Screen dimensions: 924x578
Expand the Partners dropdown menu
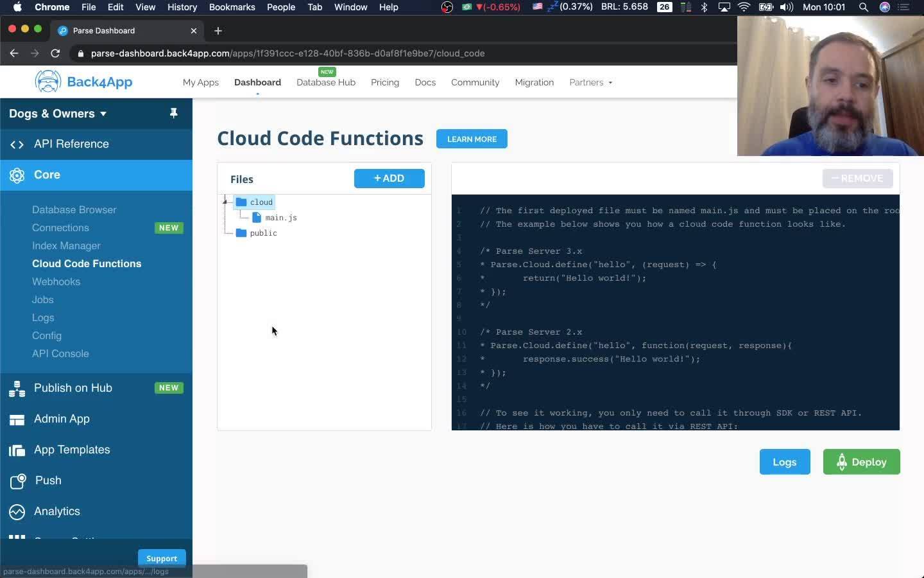point(590,82)
